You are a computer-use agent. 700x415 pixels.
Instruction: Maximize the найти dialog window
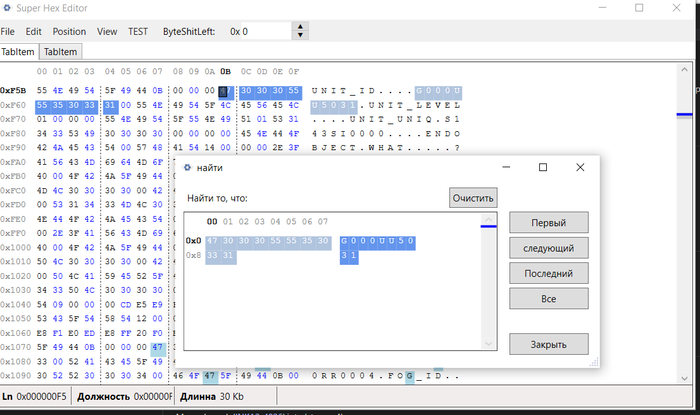pyautogui.click(x=542, y=168)
